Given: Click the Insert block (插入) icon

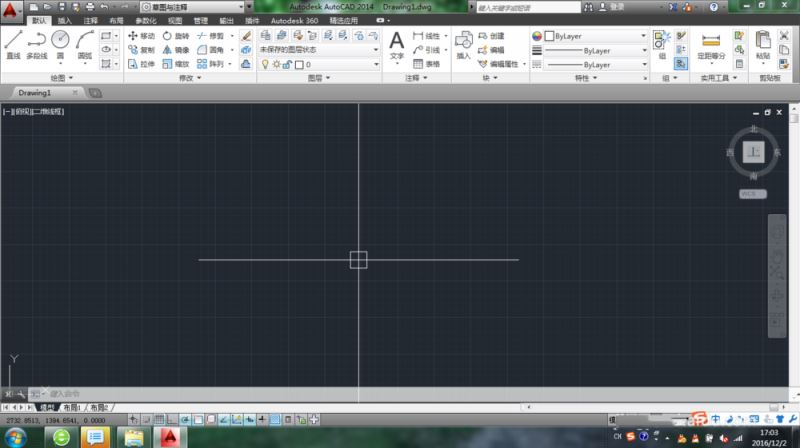Looking at the screenshot, I should pos(463,43).
